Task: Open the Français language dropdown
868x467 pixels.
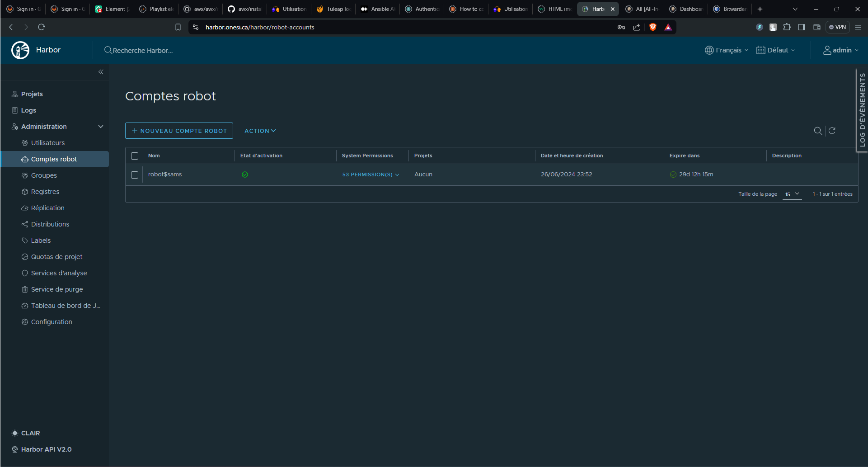Action: (727, 50)
